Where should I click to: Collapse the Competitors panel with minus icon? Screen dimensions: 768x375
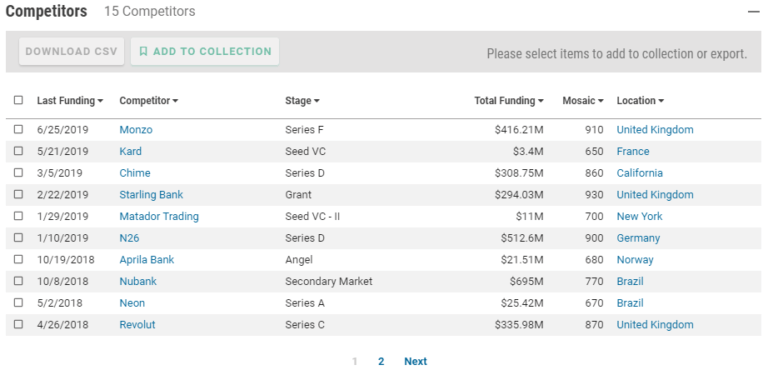coord(753,11)
